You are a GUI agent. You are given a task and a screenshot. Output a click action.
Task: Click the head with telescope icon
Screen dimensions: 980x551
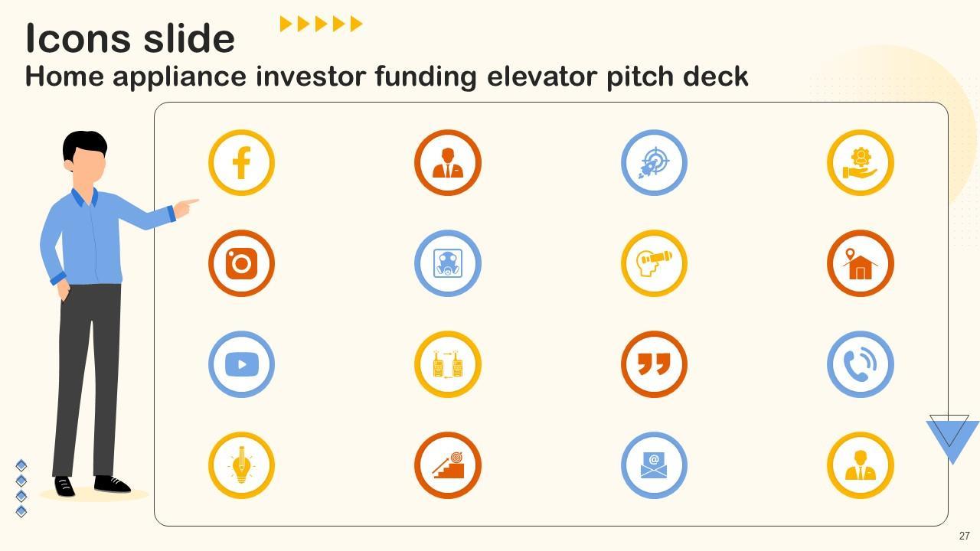coord(654,263)
